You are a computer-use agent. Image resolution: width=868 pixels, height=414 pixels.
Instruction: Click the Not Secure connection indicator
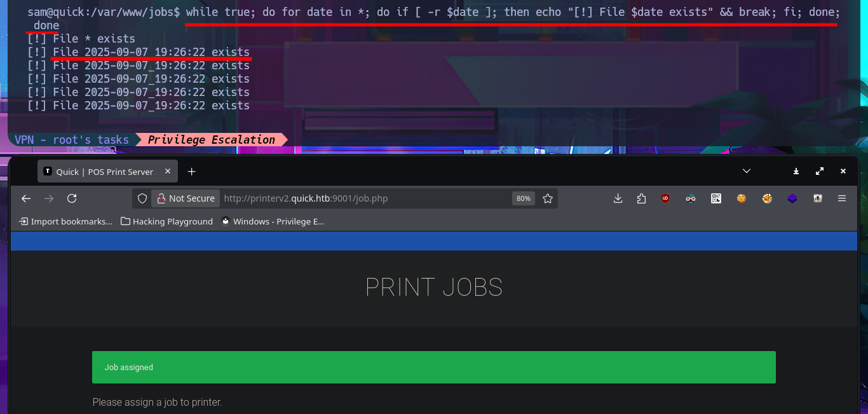[186, 198]
